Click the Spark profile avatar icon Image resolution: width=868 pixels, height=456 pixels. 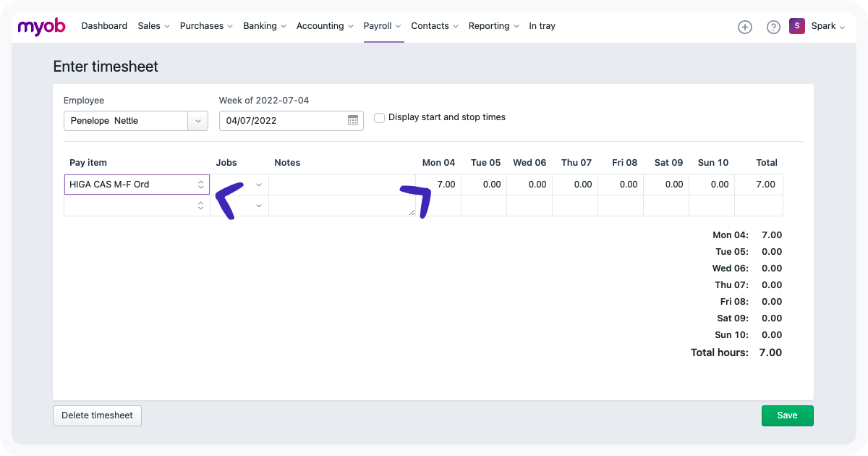pos(797,26)
